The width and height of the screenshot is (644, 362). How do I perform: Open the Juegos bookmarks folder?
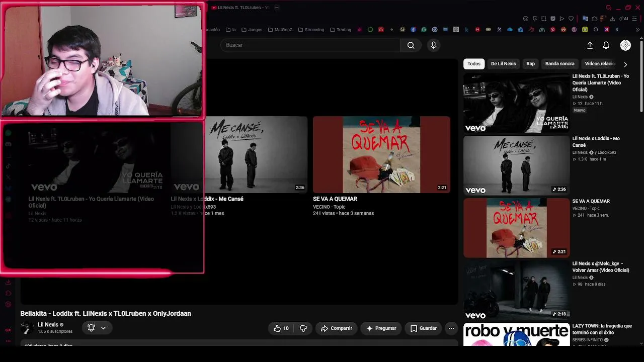point(252,30)
